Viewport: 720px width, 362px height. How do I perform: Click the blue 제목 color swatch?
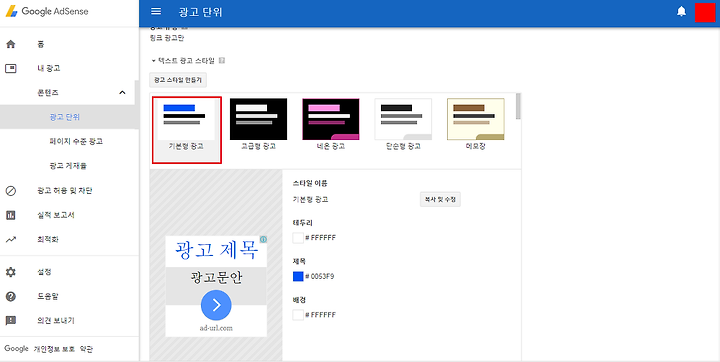pos(298,277)
